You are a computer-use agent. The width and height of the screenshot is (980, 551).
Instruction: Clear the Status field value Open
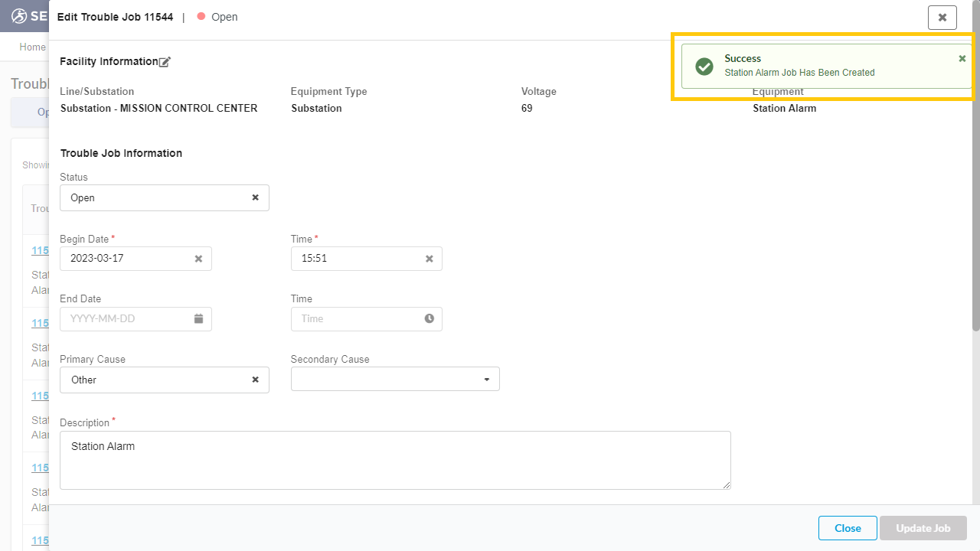[x=256, y=197]
